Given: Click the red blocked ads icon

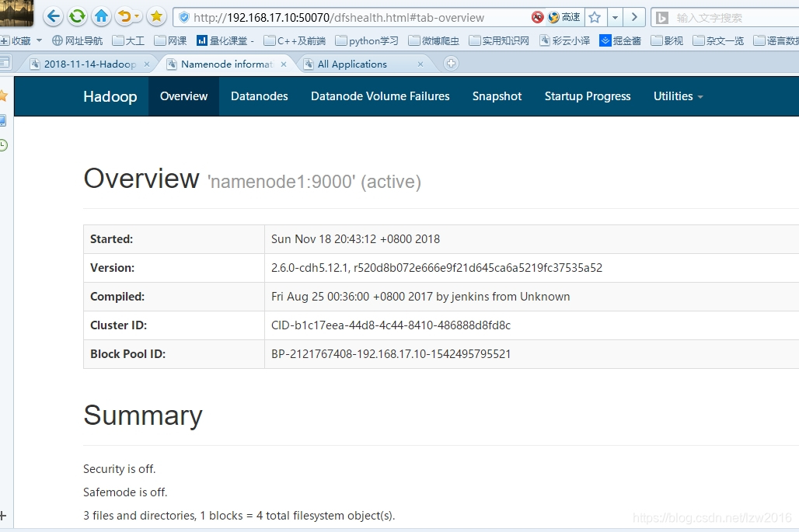Looking at the screenshot, I should click(537, 17).
